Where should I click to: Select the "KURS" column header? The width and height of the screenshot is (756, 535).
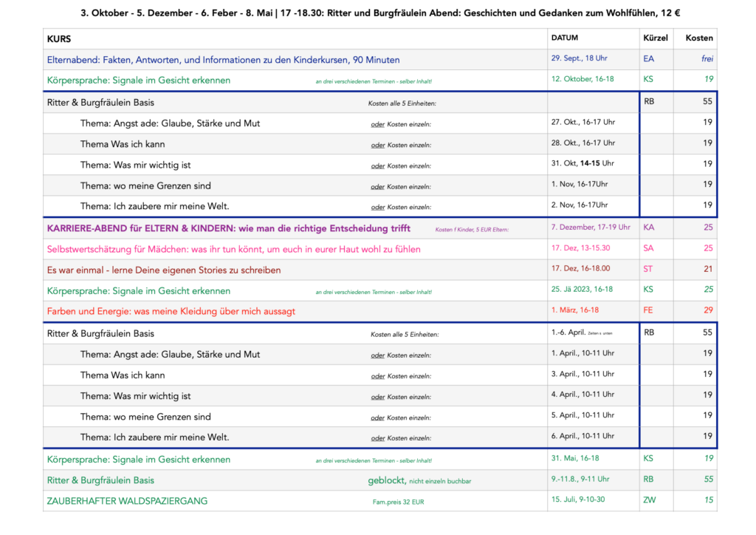59,39
